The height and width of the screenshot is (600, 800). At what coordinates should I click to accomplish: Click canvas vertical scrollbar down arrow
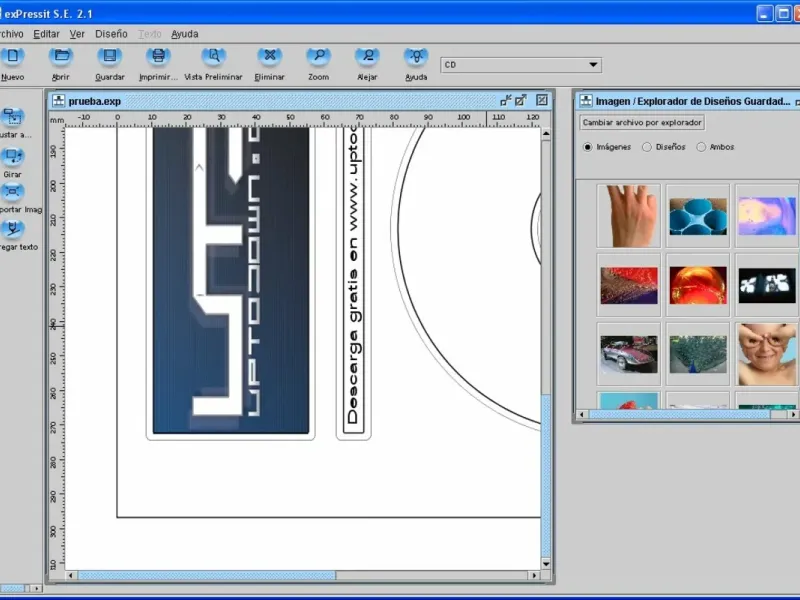click(x=546, y=564)
